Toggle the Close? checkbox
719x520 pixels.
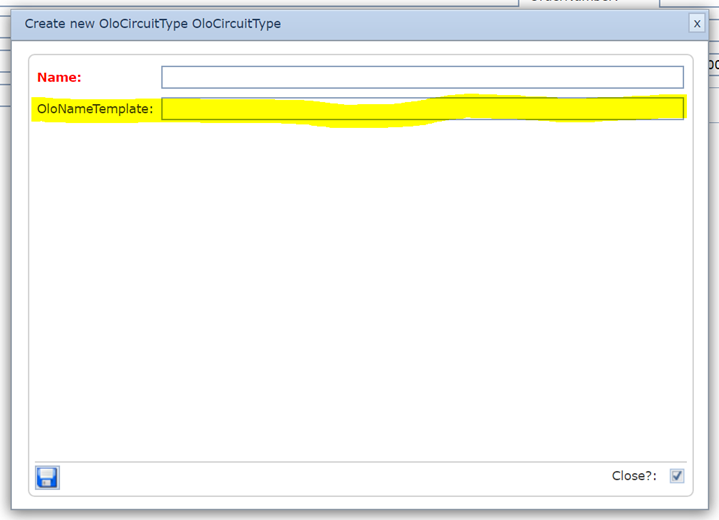pos(677,476)
